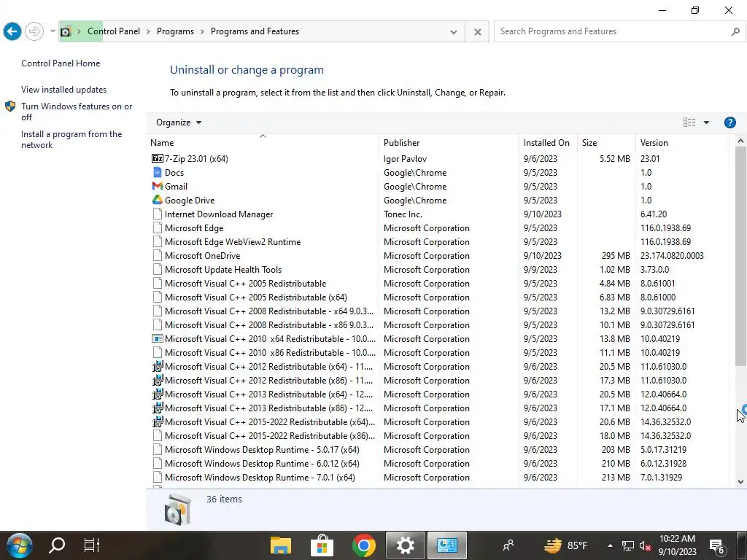Select the 7-Zip 23.01 (x64) icon
The height and width of the screenshot is (560, 747).
(x=158, y=158)
